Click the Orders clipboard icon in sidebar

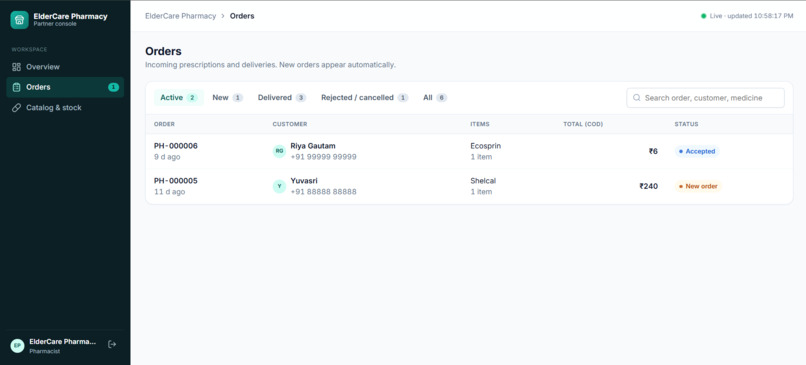click(16, 87)
